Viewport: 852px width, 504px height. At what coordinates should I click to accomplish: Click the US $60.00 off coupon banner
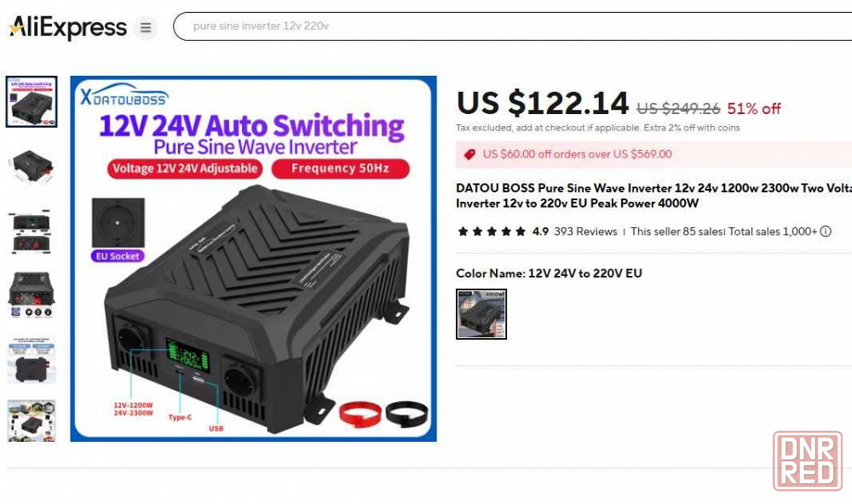coord(653,154)
